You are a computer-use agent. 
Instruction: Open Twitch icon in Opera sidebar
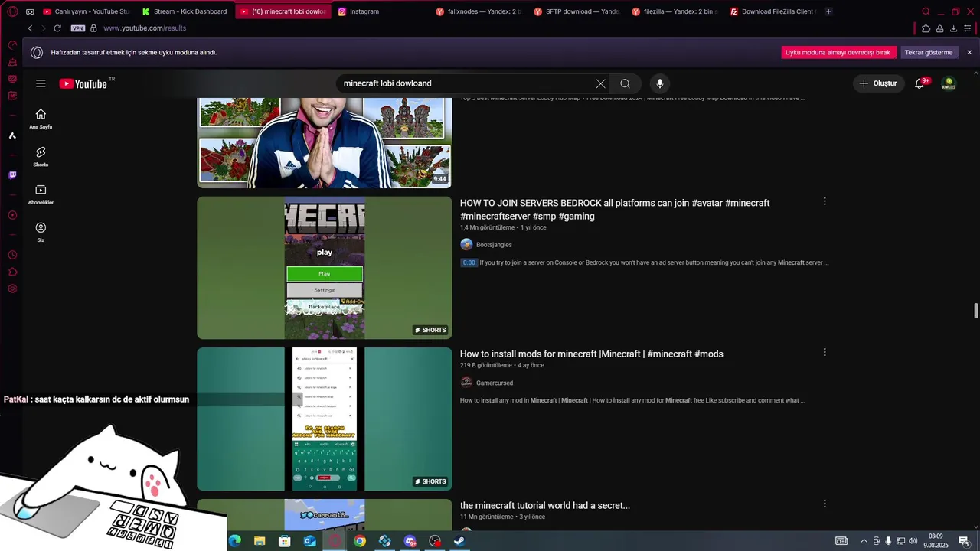(x=12, y=174)
